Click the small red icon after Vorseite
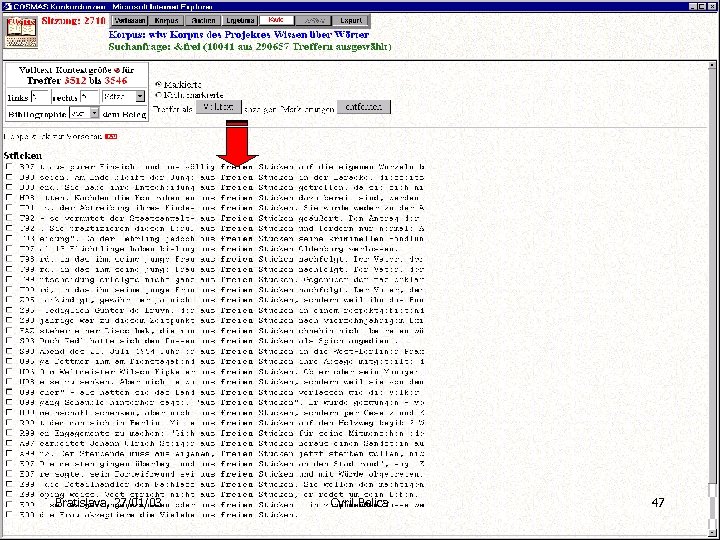 (111, 136)
